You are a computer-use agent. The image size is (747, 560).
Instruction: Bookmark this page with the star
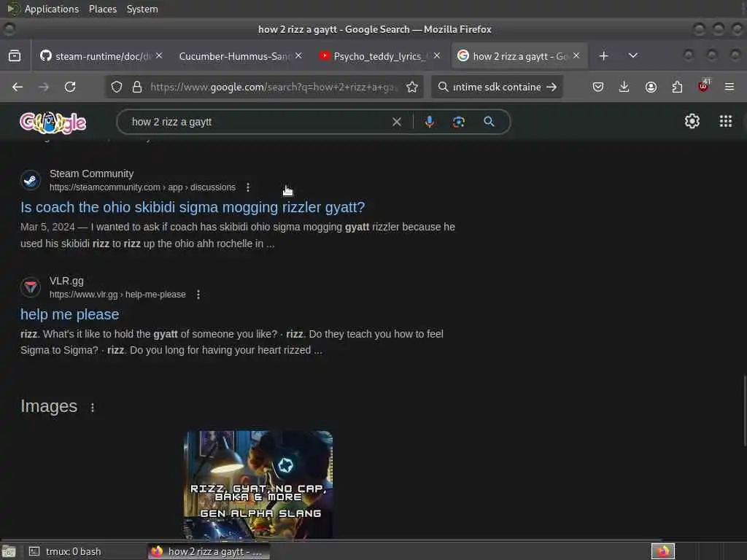click(x=412, y=87)
